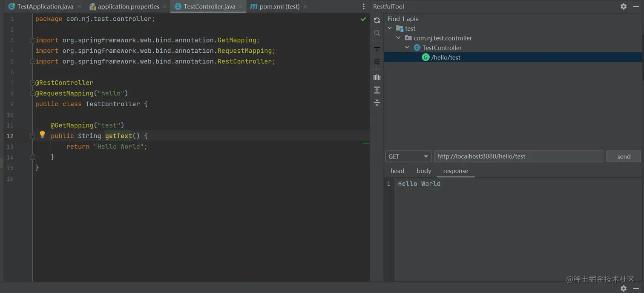The image size is (644, 293).
Task: Open the RestfulTool sliders options icon
Action: click(x=377, y=62)
